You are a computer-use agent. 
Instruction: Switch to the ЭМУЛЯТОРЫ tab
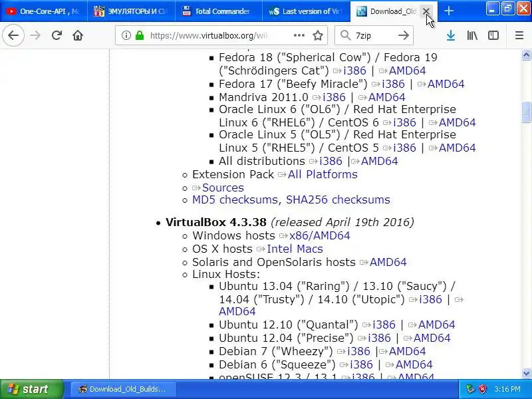click(131, 11)
